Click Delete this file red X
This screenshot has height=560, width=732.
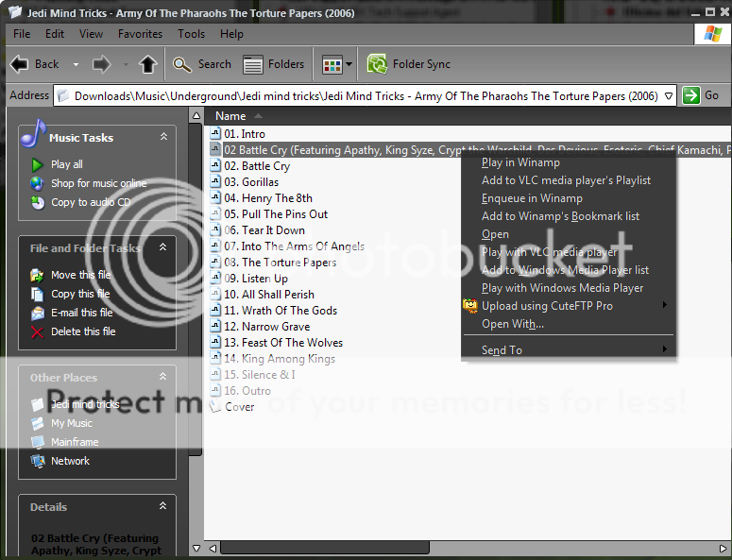click(38, 331)
